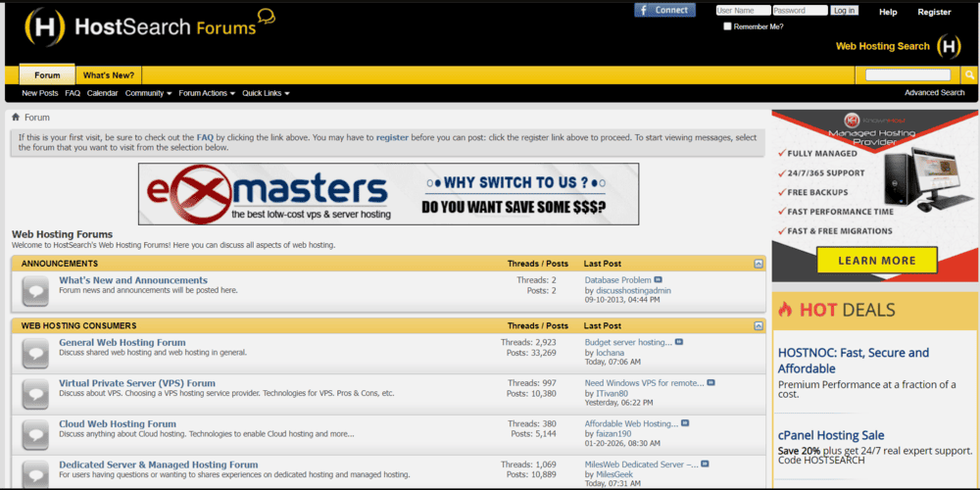This screenshot has width=980, height=490.
Task: Open the discusshostingadmin user profile
Action: point(633,291)
